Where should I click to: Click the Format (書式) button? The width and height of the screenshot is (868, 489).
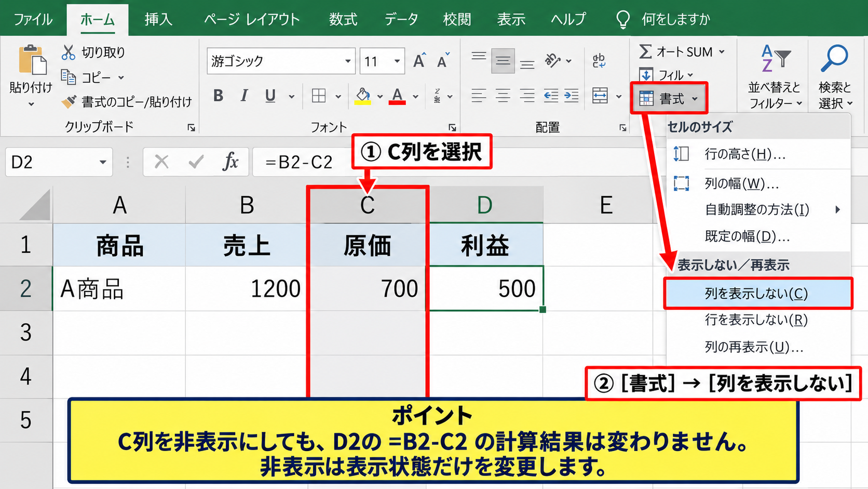[669, 98]
